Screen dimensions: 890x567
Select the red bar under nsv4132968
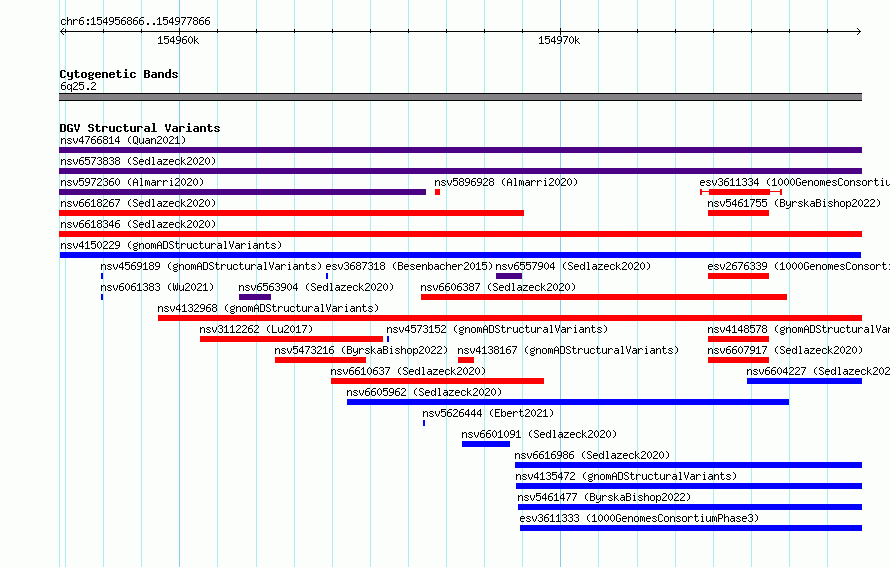click(x=510, y=318)
